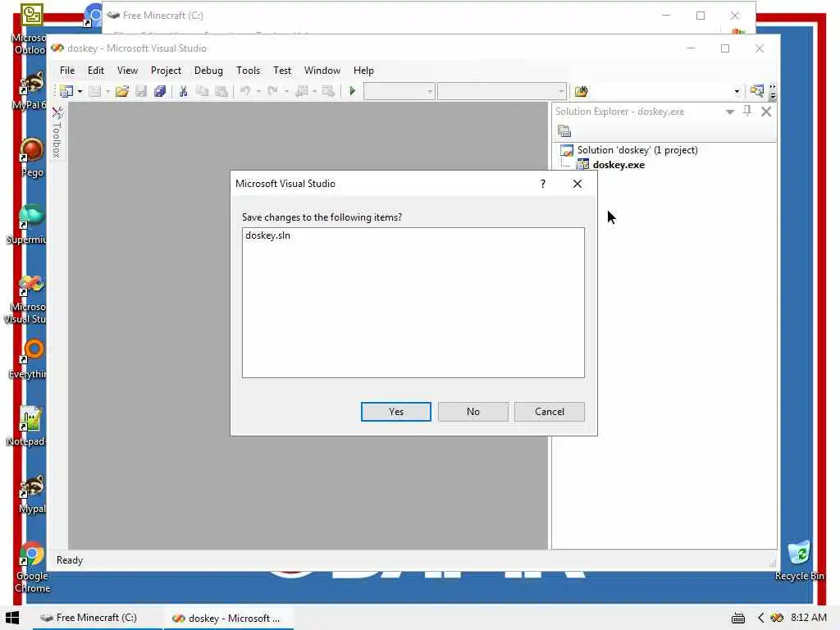Open the Toolbox side tab
This screenshot has width=840, height=630.
[57, 132]
